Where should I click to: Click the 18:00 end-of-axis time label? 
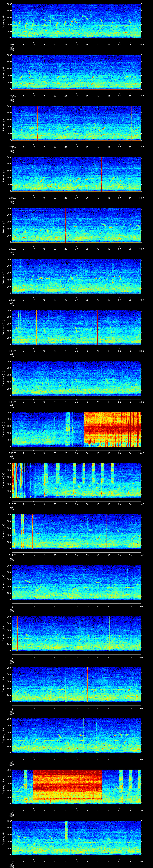[x=141, y=861]
